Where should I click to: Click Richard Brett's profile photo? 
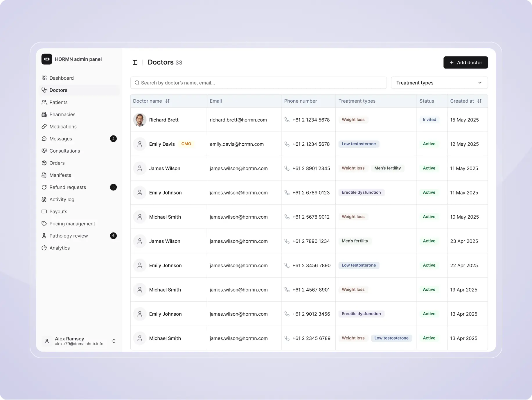[x=140, y=120]
